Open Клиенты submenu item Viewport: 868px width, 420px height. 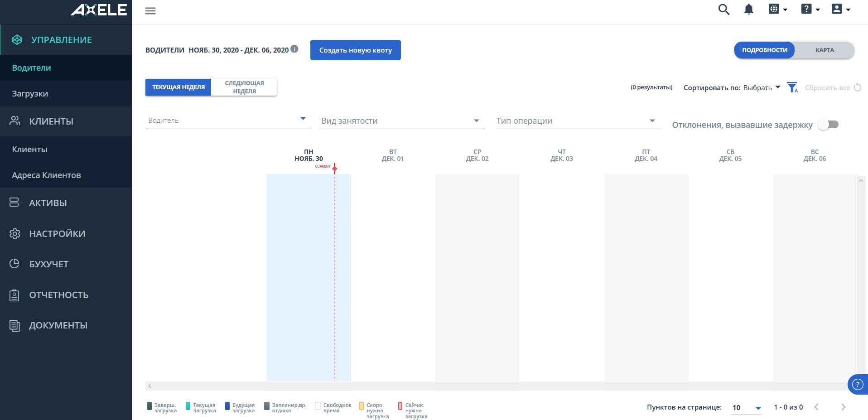pos(66,150)
